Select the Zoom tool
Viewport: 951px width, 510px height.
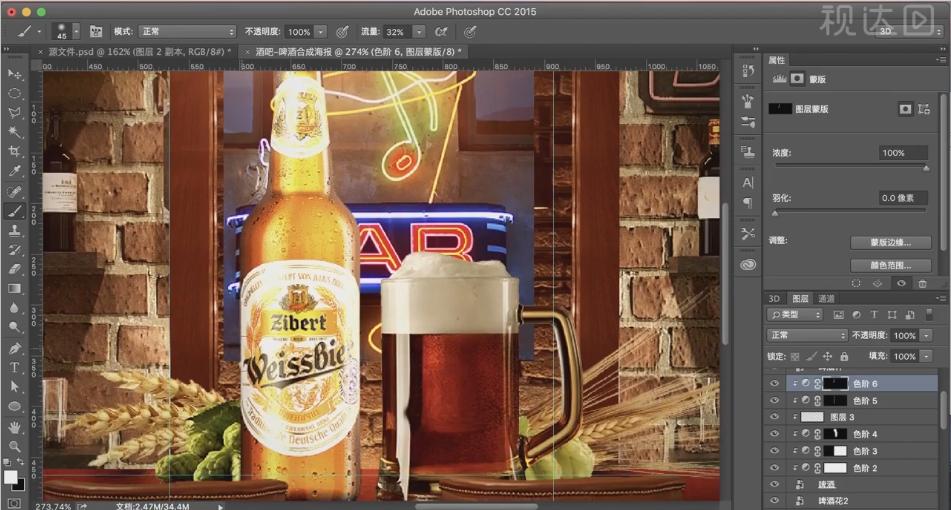point(15,446)
